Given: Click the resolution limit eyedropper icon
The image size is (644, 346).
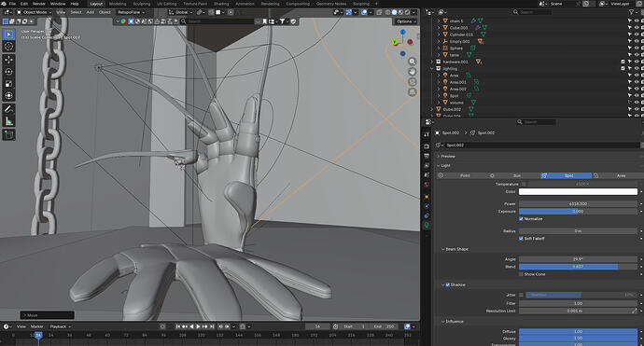Looking at the screenshot, I should 634,311.
